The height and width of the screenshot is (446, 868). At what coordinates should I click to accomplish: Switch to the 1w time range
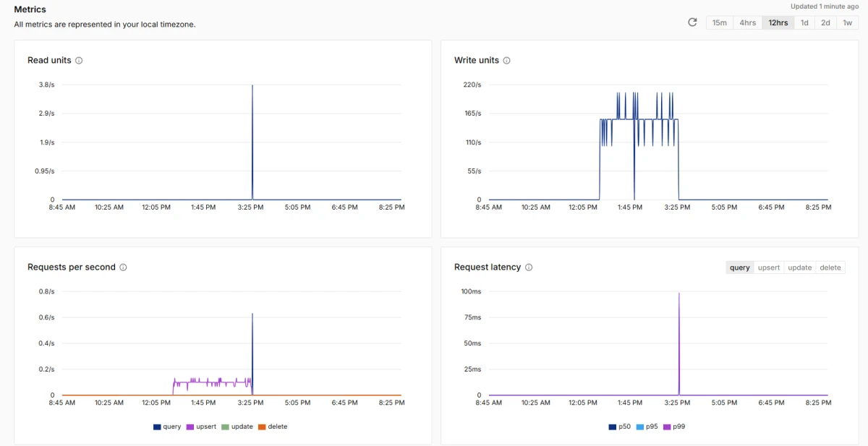[x=847, y=22]
